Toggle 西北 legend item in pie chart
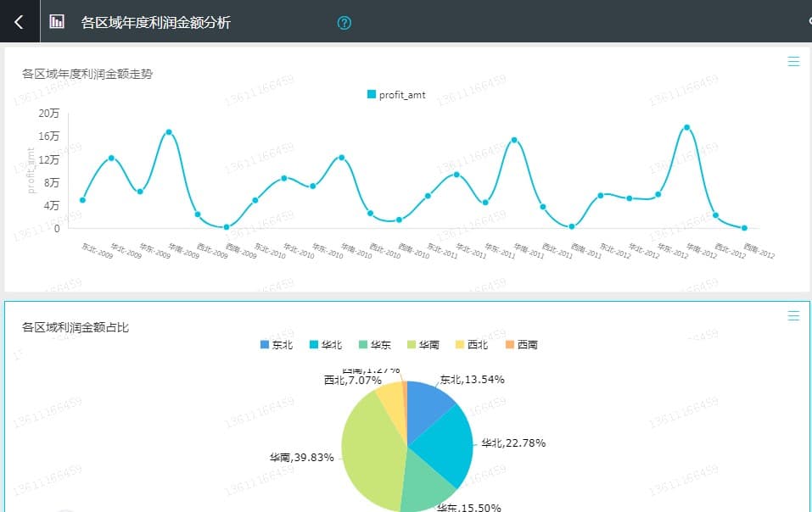The width and height of the screenshot is (812, 512). pyautogui.click(x=471, y=344)
